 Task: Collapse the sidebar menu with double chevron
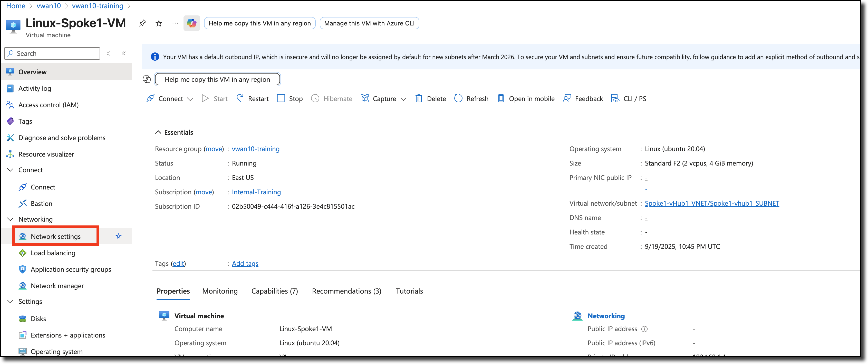124,53
